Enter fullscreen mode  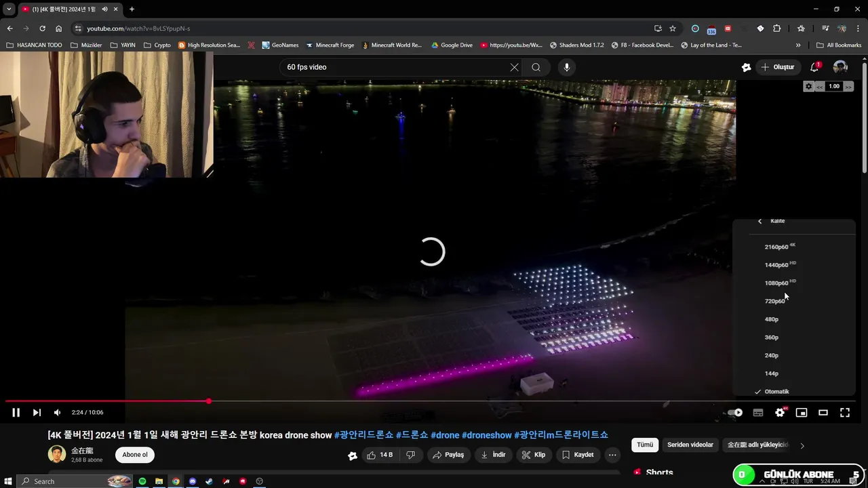pos(845,412)
